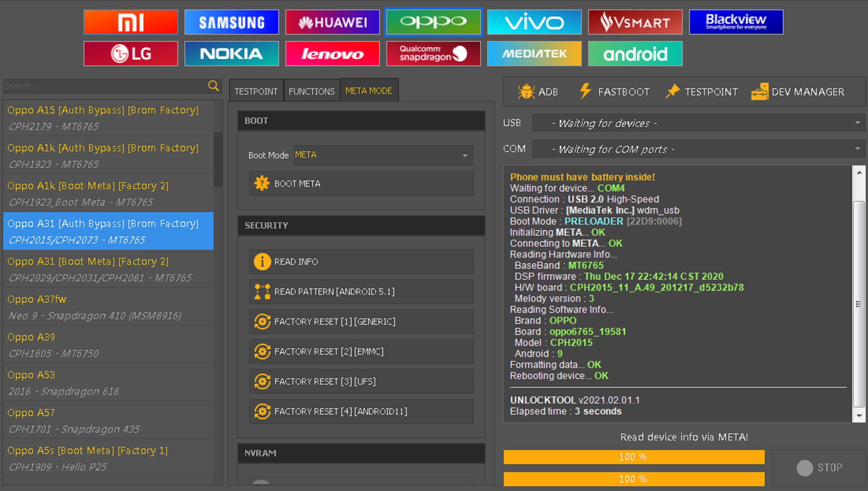Click the CPH2015 model value in log
The image size is (868, 491).
571,343
